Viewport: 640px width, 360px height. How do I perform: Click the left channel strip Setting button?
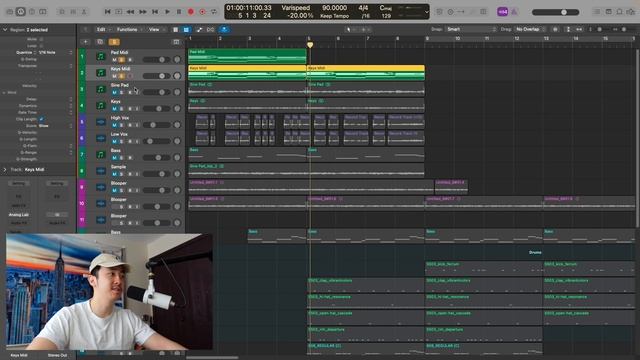pyautogui.click(x=18, y=184)
